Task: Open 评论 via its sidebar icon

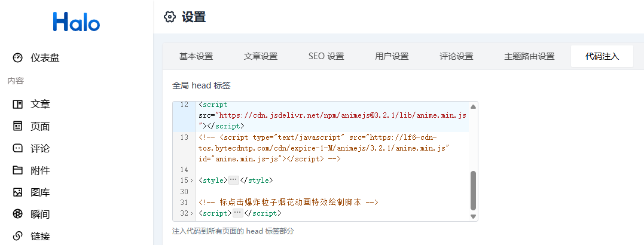Action: click(17, 148)
